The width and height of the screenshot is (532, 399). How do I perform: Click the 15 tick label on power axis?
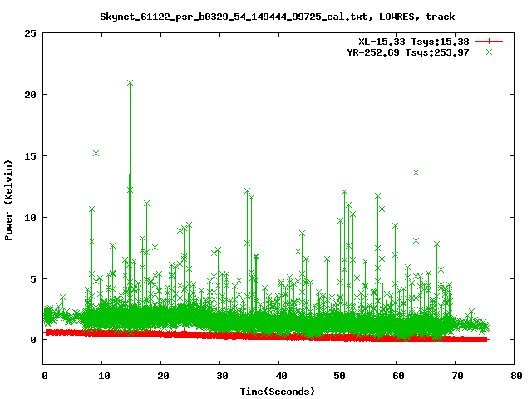[31, 156]
